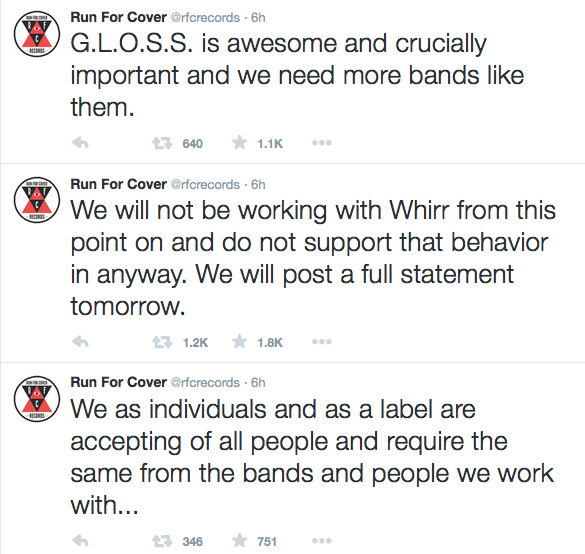Reply to the G.L.O.S.S. tweet
Image resolution: width=585 pixels, height=554 pixels.
[x=80, y=143]
